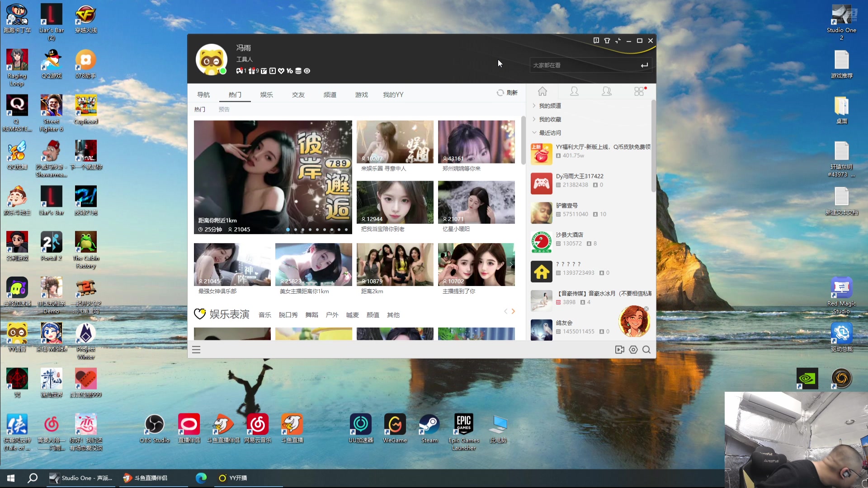This screenshot has width=868, height=488.
Task: Open the Steam desktop shortcut
Action: pos(429,429)
